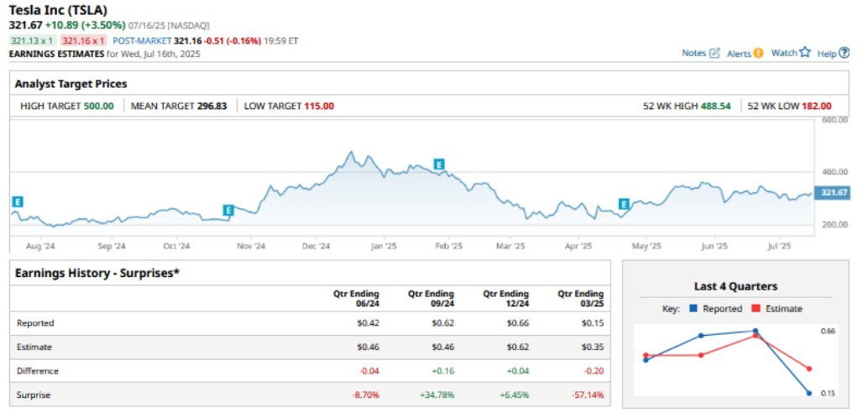This screenshot has height=418, width=868.
Task: Click the Reported value $0.66
Action: (518, 323)
